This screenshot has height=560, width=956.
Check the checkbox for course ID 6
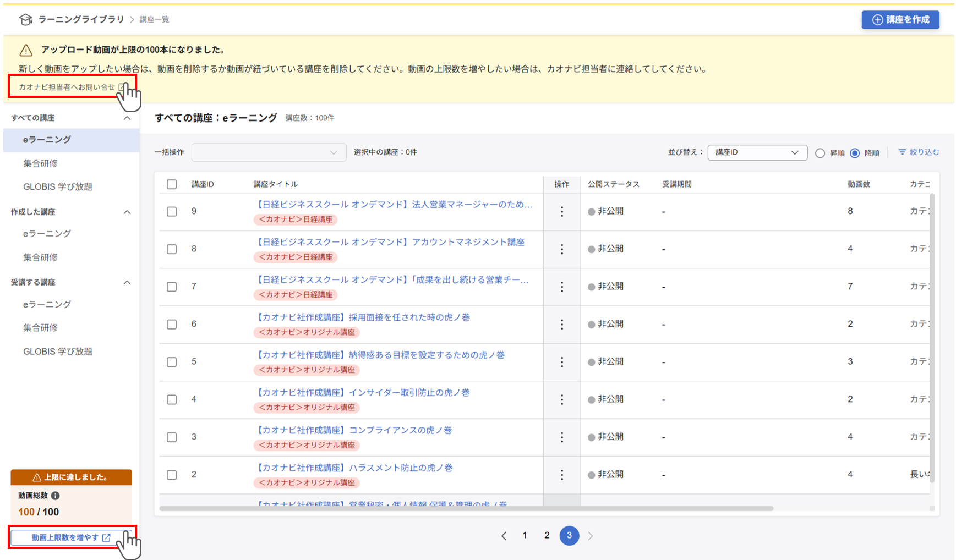click(x=171, y=325)
